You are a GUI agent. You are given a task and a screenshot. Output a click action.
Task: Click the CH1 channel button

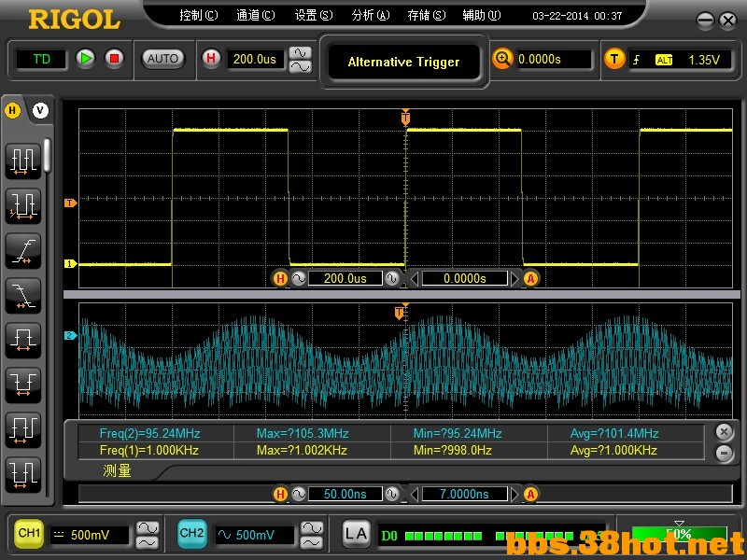point(29,533)
